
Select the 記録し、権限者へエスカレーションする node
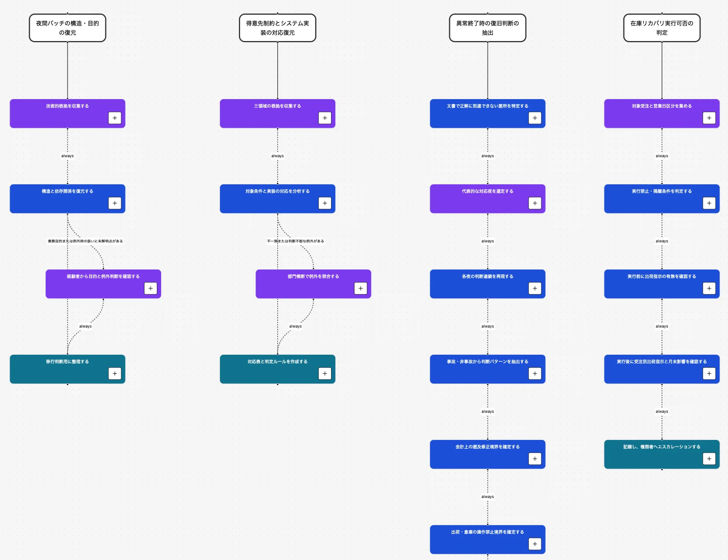(x=662, y=454)
